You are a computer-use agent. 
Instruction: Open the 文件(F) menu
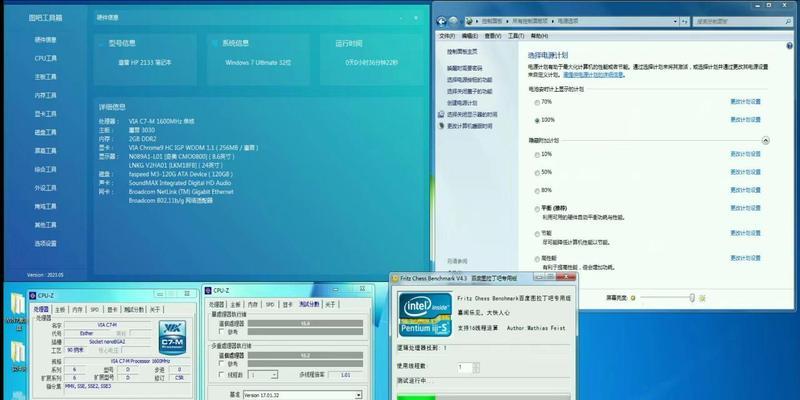point(447,36)
